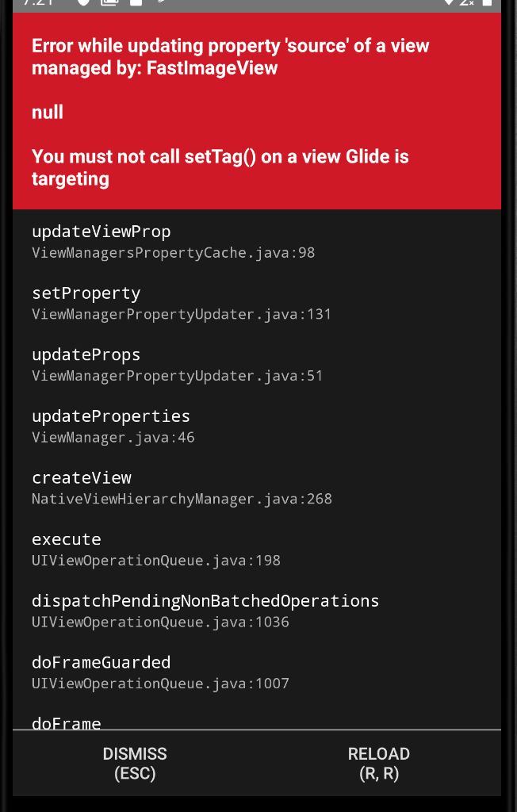Dismiss the RedBox error with the DISMISS button
Viewport: 517px width, 812px height.
[x=135, y=763]
